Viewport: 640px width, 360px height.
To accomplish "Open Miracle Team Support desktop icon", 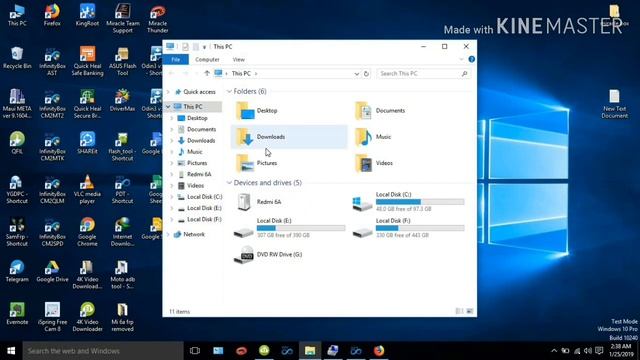I will pos(122,18).
